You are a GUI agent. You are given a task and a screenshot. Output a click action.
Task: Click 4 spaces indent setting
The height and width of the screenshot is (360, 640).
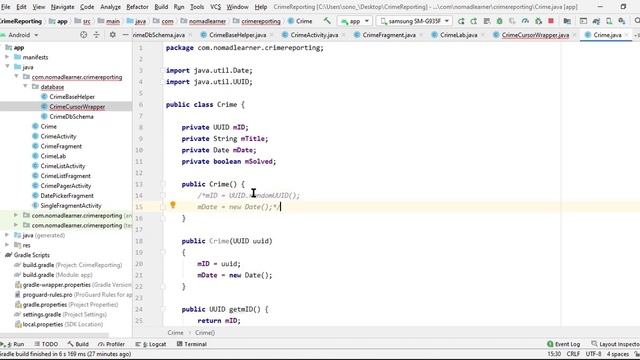(x=618, y=354)
